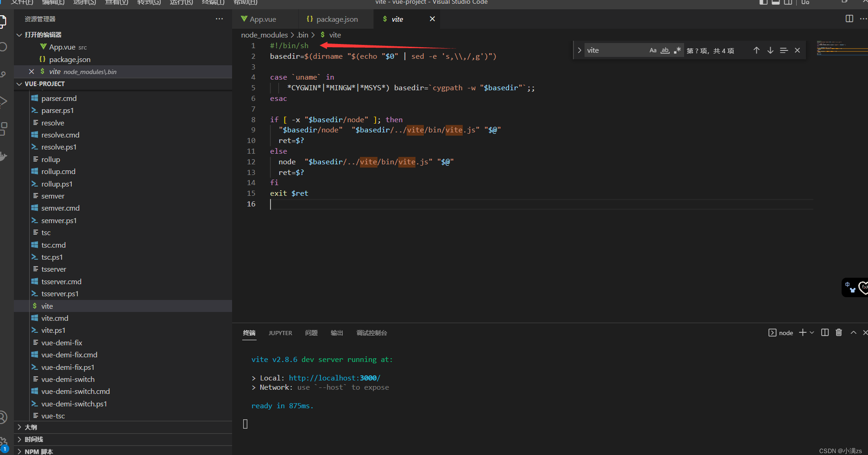Image resolution: width=868 pixels, height=455 pixels.
Task: Close the find widget
Action: 797,50
